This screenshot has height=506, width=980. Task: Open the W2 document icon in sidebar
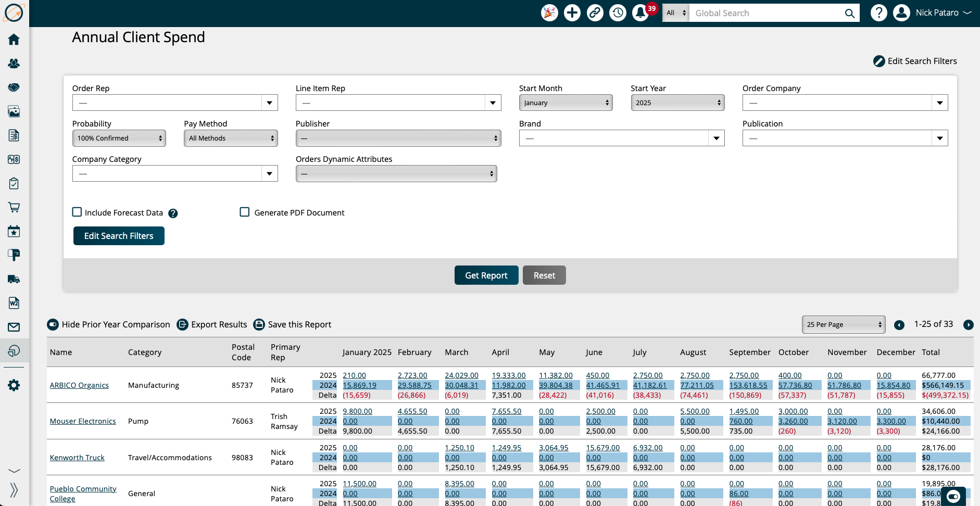(14, 303)
